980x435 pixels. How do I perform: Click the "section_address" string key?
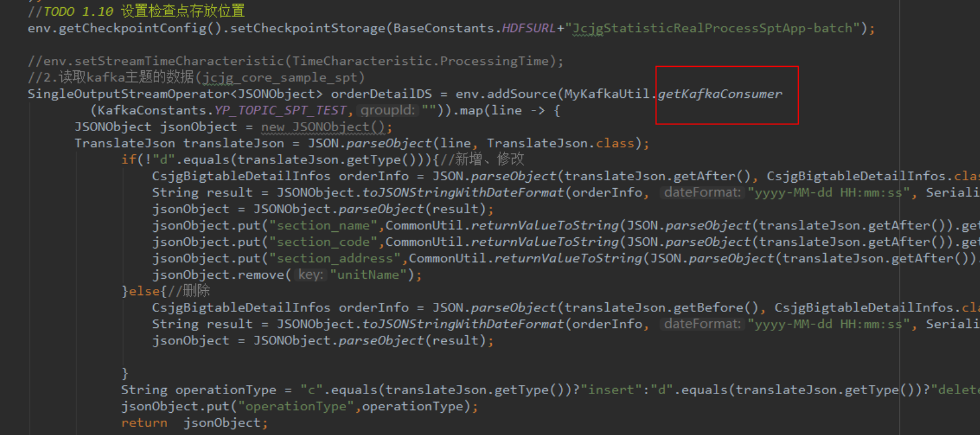335,258
